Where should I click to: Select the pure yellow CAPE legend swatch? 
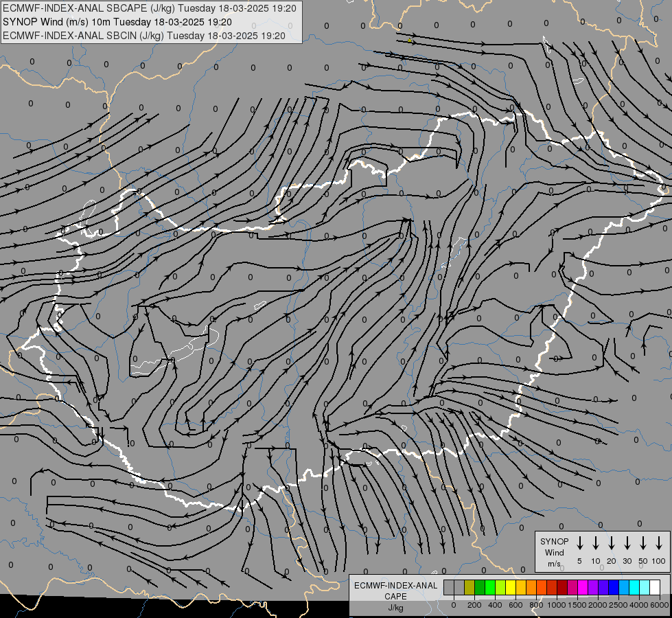pyautogui.click(x=511, y=587)
